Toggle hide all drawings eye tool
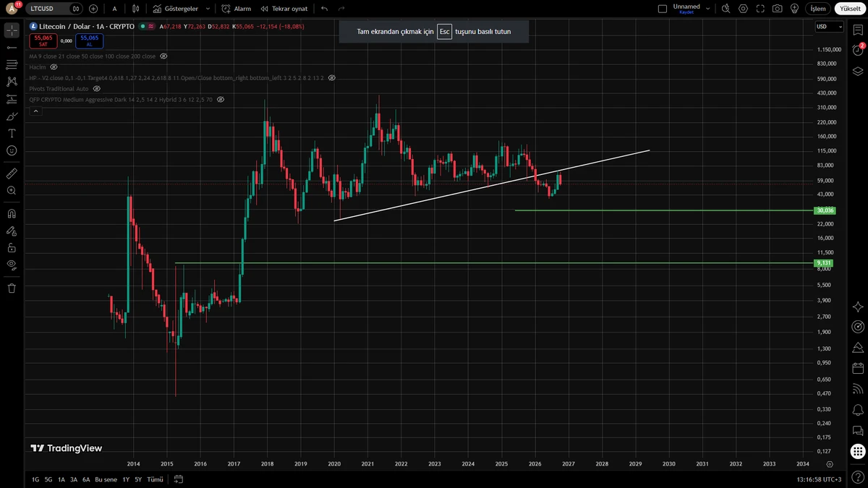This screenshot has height=488, width=868. pos(12,265)
